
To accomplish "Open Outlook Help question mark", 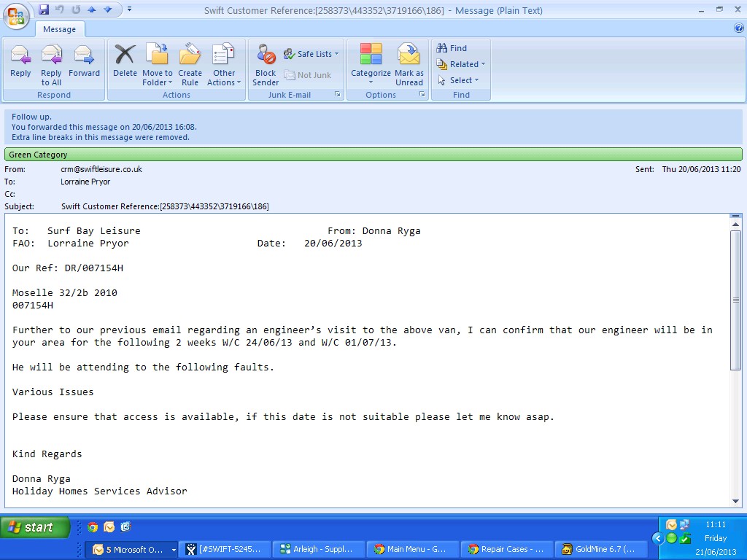I will 739,28.
